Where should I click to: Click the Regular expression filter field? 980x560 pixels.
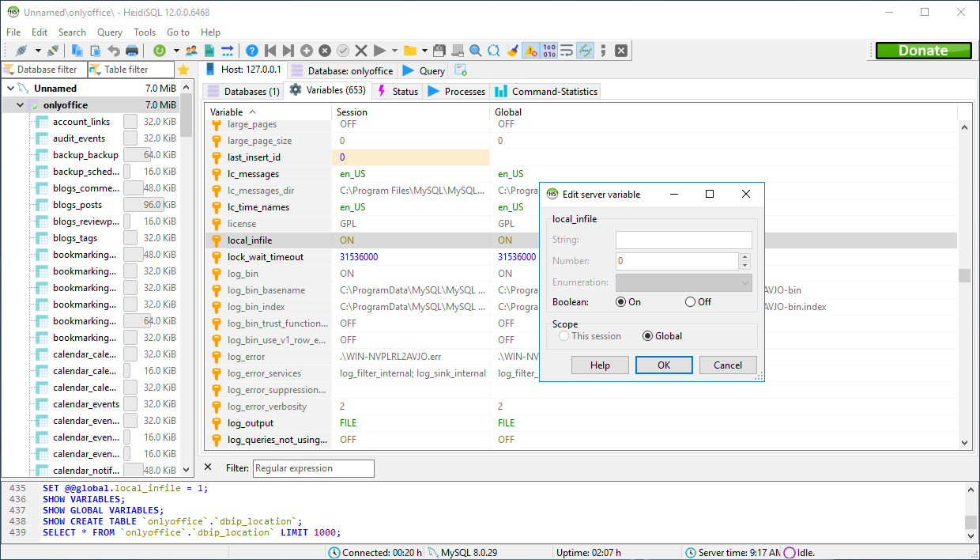(313, 468)
